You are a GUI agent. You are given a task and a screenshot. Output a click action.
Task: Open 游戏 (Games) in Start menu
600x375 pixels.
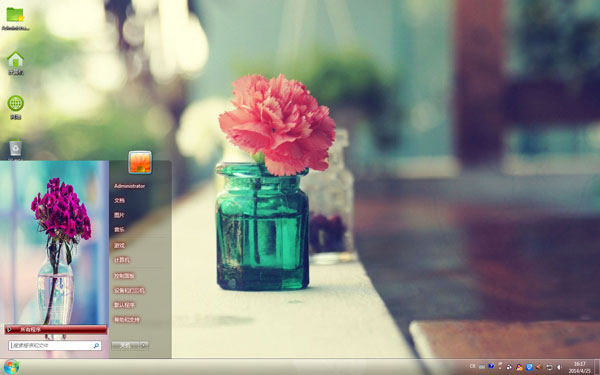click(119, 245)
